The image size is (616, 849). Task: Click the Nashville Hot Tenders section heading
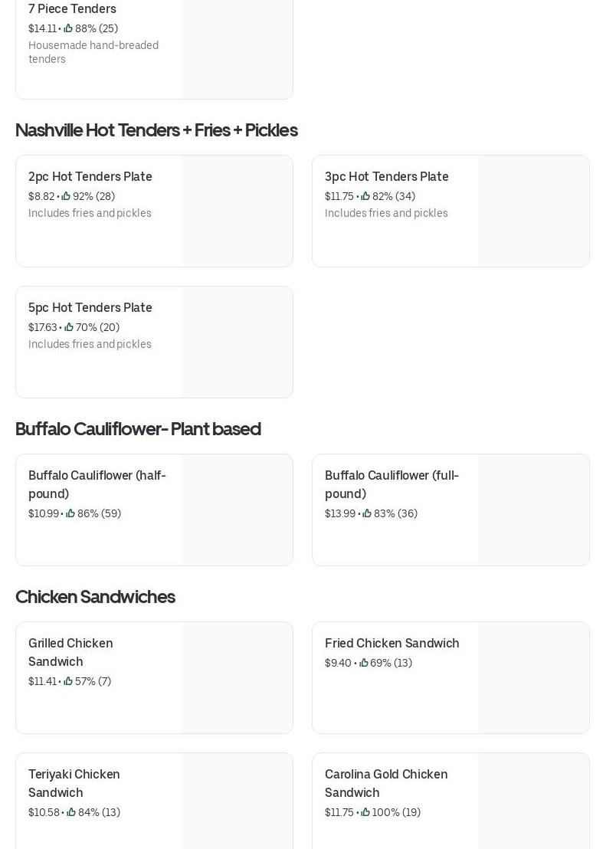pos(156,129)
